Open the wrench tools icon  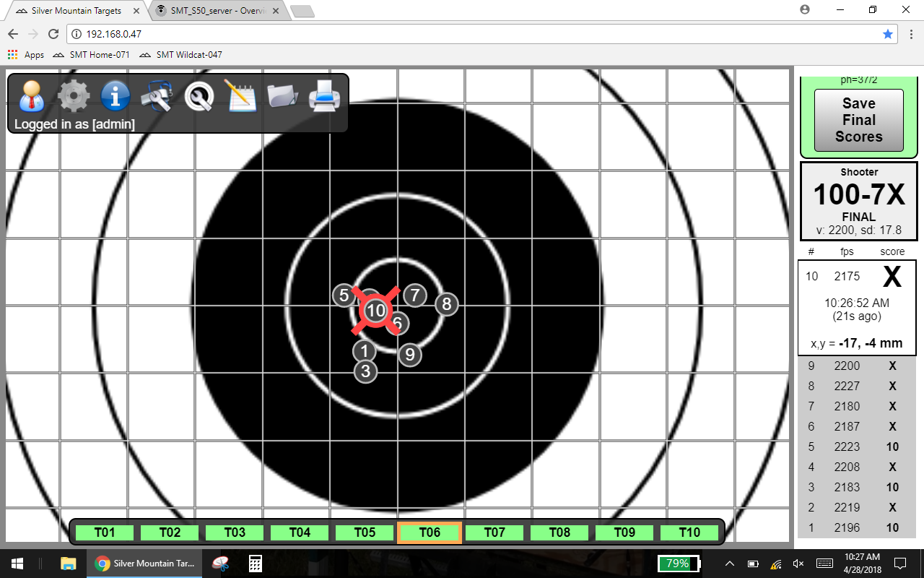(x=157, y=95)
